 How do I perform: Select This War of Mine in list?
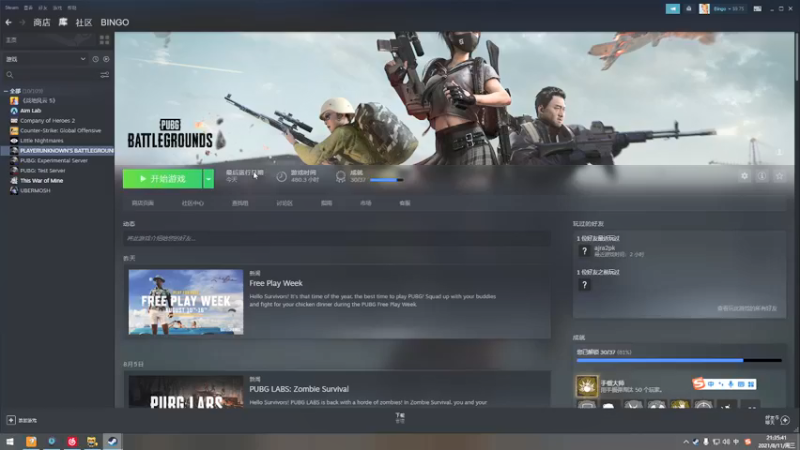pos(42,181)
